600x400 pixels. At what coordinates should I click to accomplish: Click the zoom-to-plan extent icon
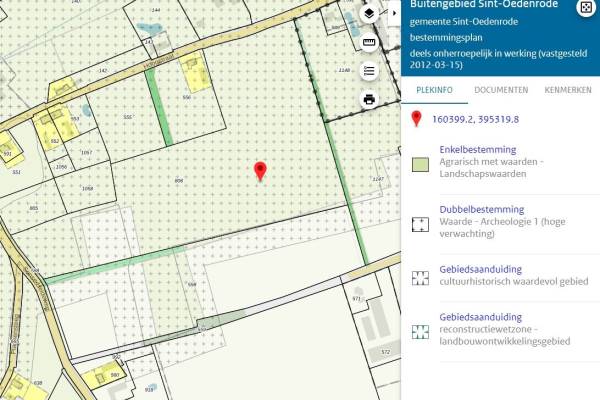click(586, 9)
